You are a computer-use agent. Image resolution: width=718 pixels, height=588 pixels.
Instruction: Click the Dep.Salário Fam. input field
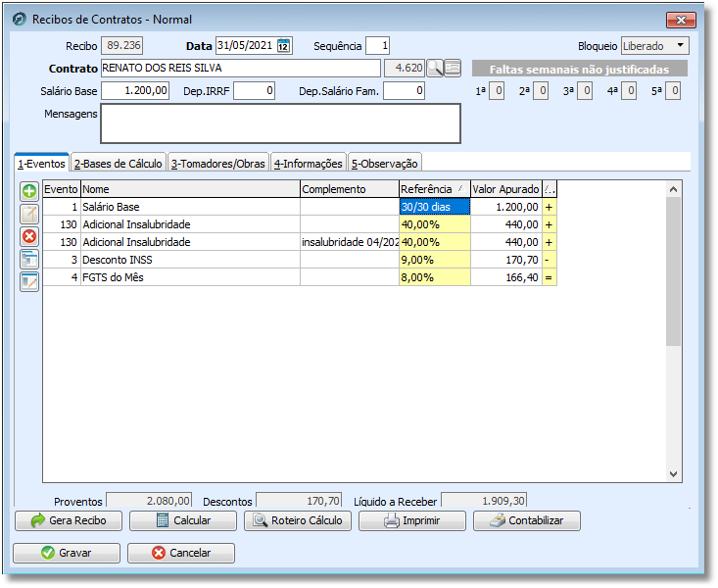[x=404, y=91]
